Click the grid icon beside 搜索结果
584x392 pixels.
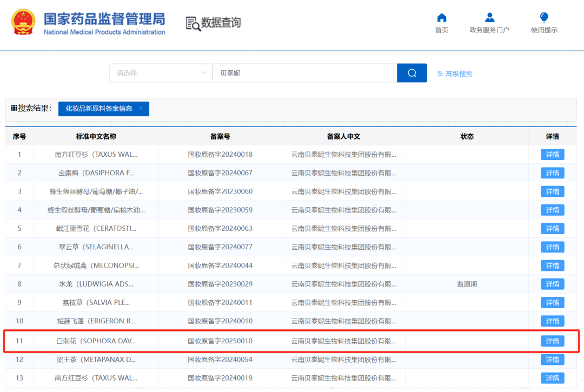point(14,108)
